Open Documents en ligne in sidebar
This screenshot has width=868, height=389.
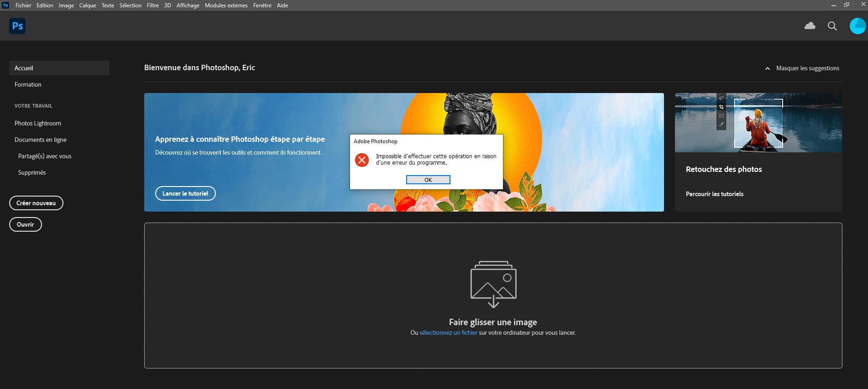pyautogui.click(x=41, y=140)
